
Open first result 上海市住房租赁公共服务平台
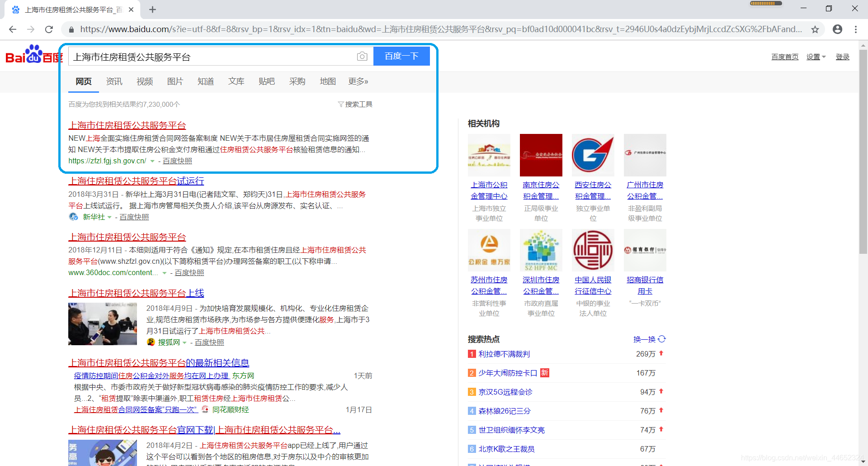click(x=127, y=125)
